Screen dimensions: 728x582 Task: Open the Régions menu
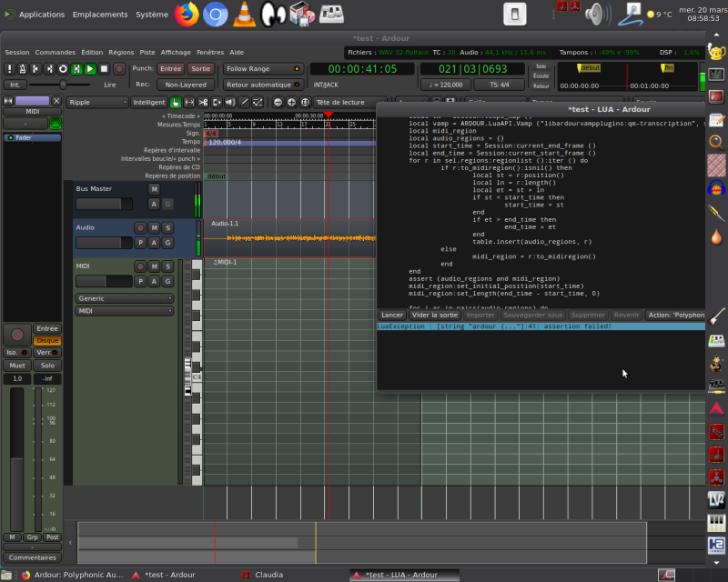120,53
